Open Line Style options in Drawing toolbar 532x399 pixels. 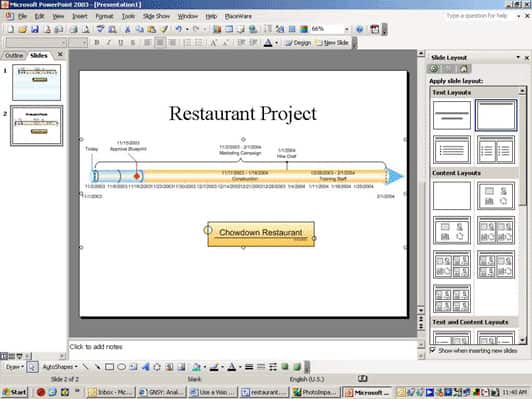pyautogui.click(x=249, y=367)
